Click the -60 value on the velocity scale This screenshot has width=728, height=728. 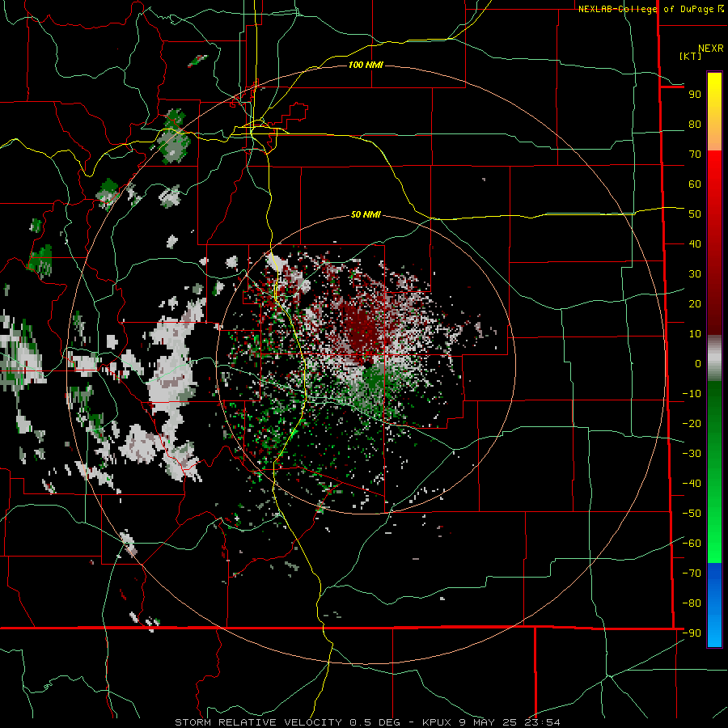[x=692, y=544]
